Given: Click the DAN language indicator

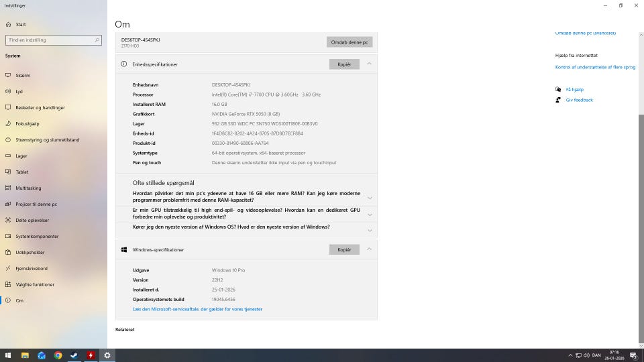Looking at the screenshot, I should coord(596,355).
